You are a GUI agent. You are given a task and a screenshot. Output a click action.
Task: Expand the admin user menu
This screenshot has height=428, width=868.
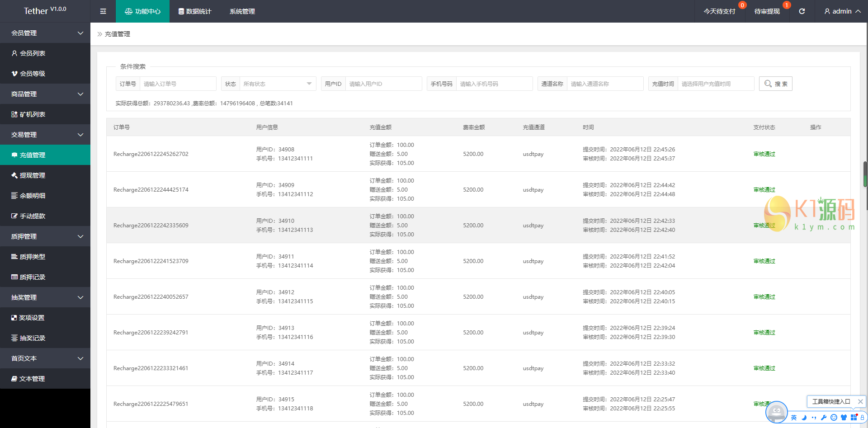point(842,11)
